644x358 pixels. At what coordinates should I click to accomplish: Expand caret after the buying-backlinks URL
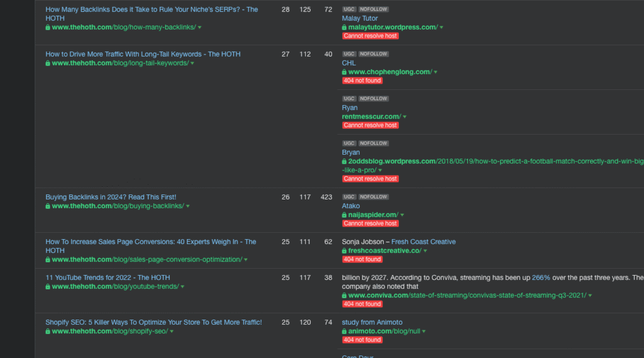[187, 206]
